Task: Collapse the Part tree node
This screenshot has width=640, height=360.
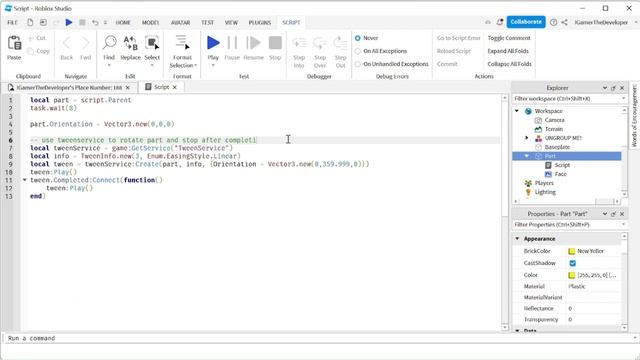Action: 527,156
